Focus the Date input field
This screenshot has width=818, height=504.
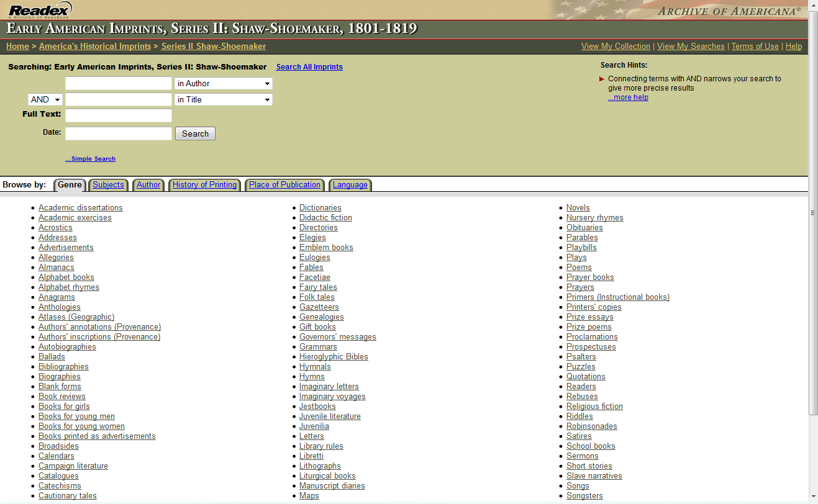click(x=119, y=133)
